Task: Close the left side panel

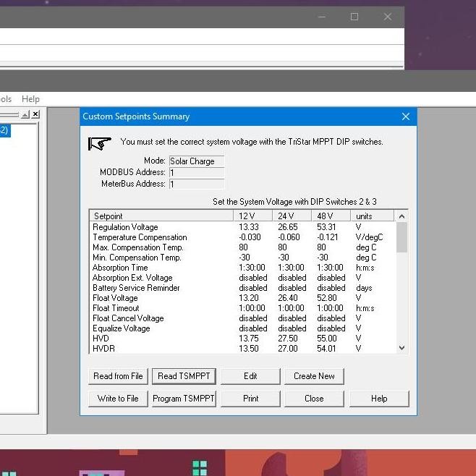Action: coord(35,114)
